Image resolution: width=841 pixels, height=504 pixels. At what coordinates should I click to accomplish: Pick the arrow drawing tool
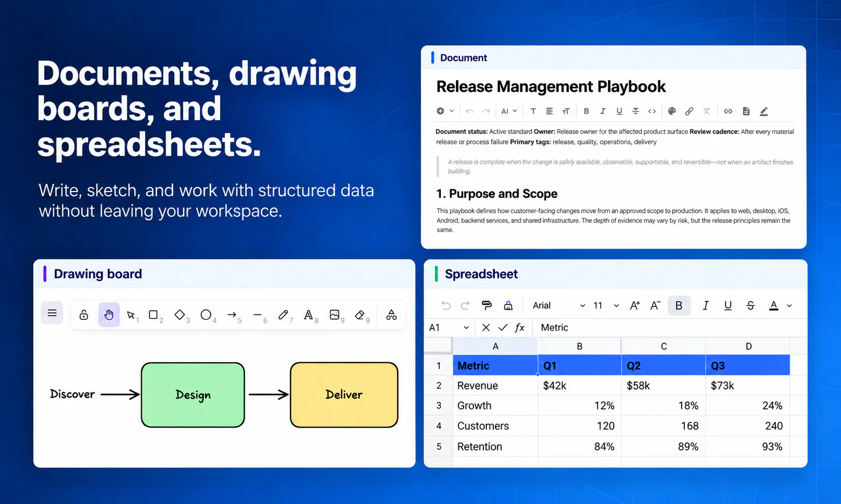tap(232, 315)
